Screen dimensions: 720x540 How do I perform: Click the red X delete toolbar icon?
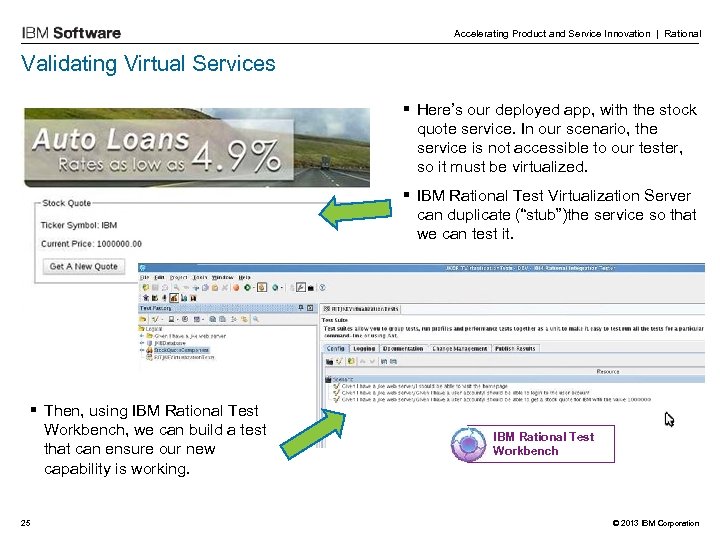pos(225,287)
